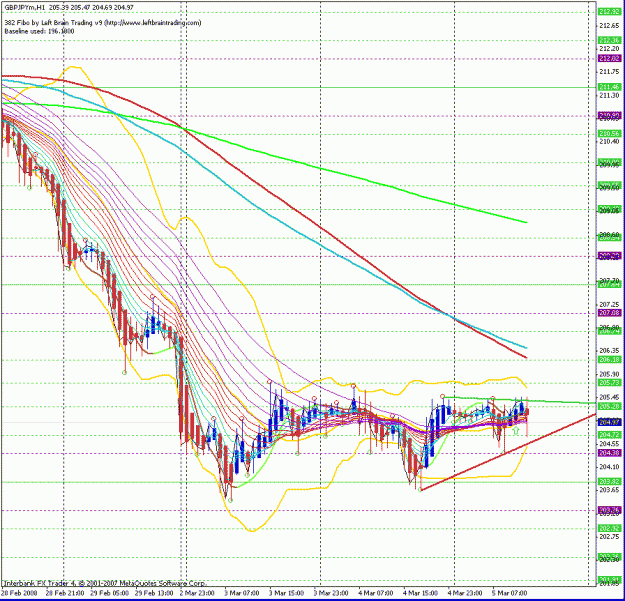Click the '29 Feb 13:00' time axis label
Image resolution: width=625 pixels, height=601 pixels.
click(154, 593)
